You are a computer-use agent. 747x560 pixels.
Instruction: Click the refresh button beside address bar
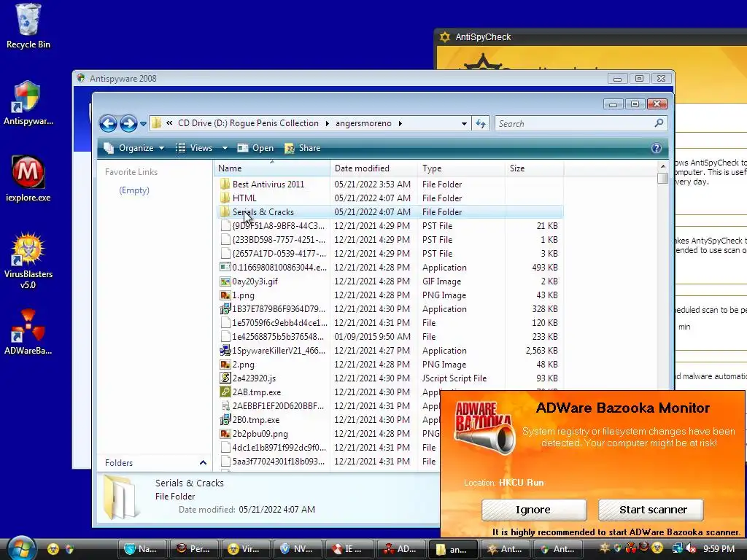(481, 124)
